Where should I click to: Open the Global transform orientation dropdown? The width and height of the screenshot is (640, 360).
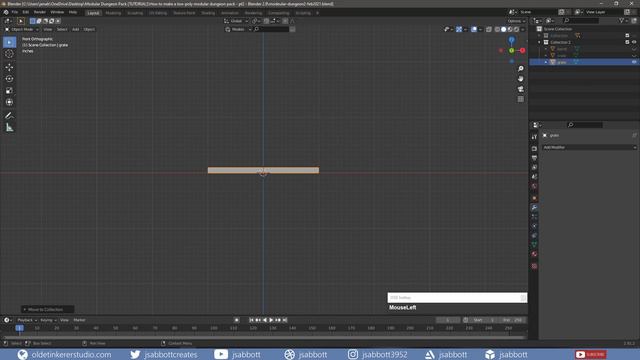236,21
